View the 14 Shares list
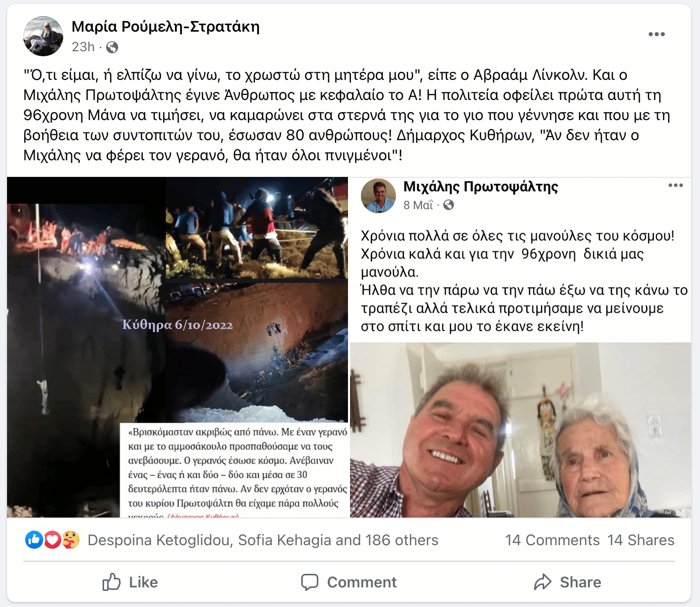This screenshot has height=607, width=700. [641, 540]
